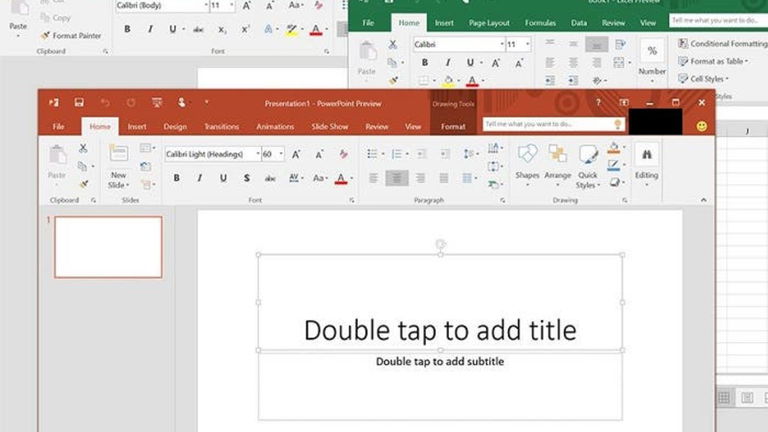This screenshot has width=768, height=432.
Task: Click Cut scissors in Excel ribbon
Action: pyautogui.click(x=392, y=45)
